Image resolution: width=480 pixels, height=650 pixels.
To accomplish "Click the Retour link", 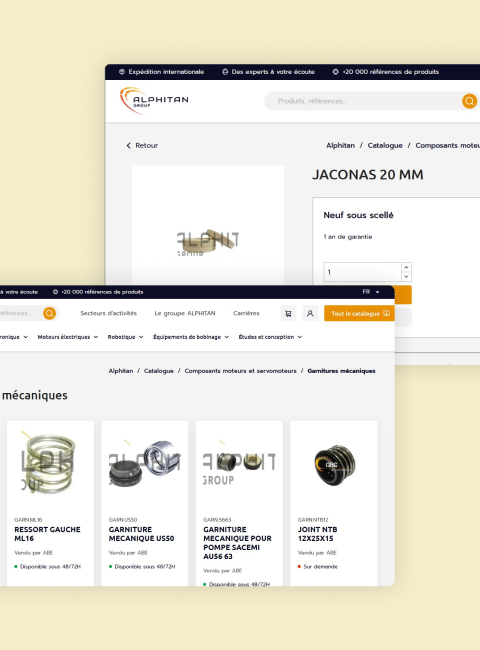I will pos(146,146).
